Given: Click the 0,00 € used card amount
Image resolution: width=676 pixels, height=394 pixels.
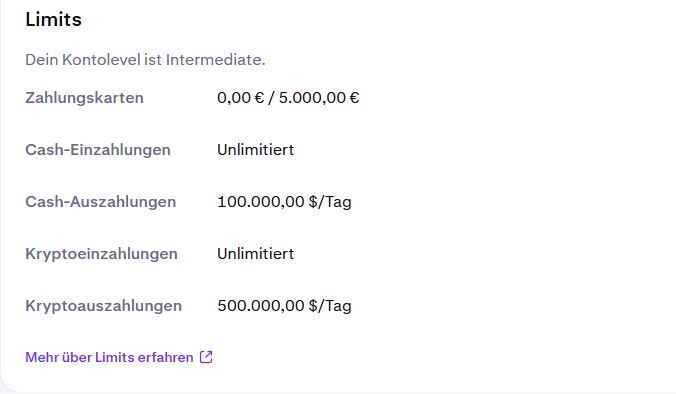Looking at the screenshot, I should [241, 98].
